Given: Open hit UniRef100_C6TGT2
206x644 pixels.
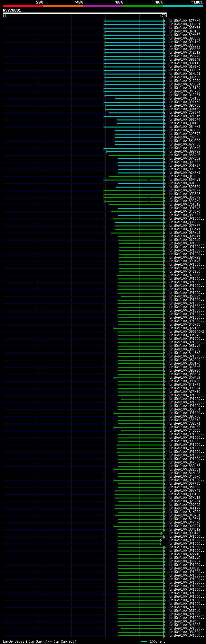Looking at the screenshot, I should 185,204.
